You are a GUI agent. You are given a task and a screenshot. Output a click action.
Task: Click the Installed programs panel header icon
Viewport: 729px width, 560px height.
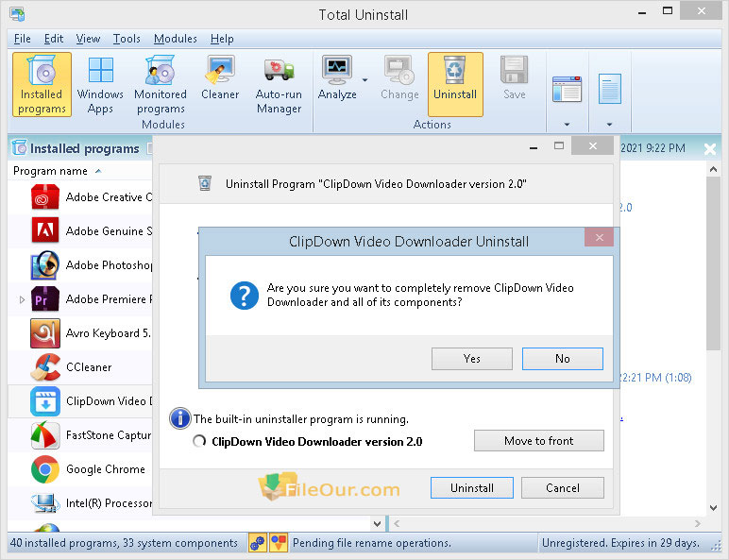[19, 147]
